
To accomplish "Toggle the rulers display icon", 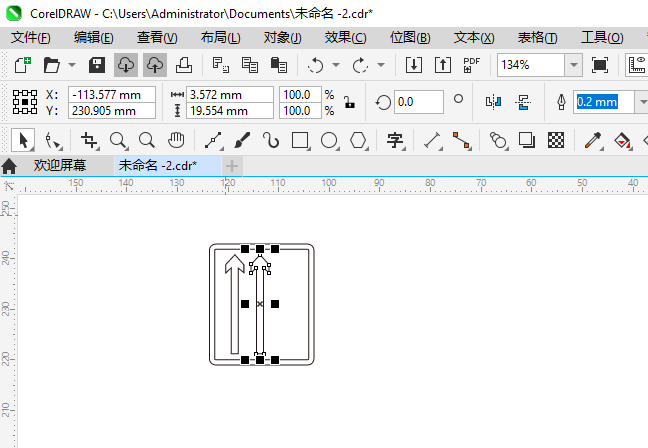I will click(x=637, y=65).
